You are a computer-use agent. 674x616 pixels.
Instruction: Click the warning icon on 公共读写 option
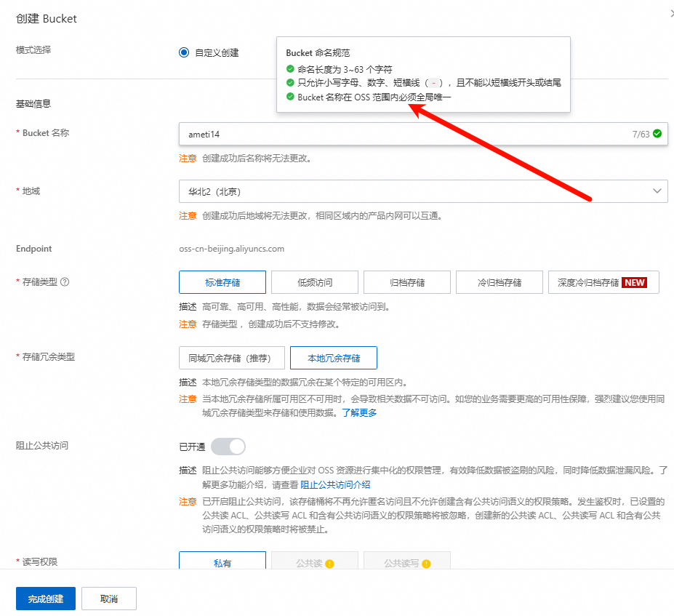click(426, 564)
